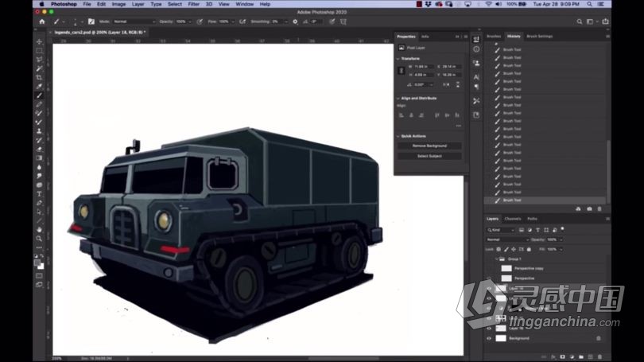Hide the Background layer with eye icon
The width and height of the screenshot is (644, 362).
pyautogui.click(x=489, y=338)
